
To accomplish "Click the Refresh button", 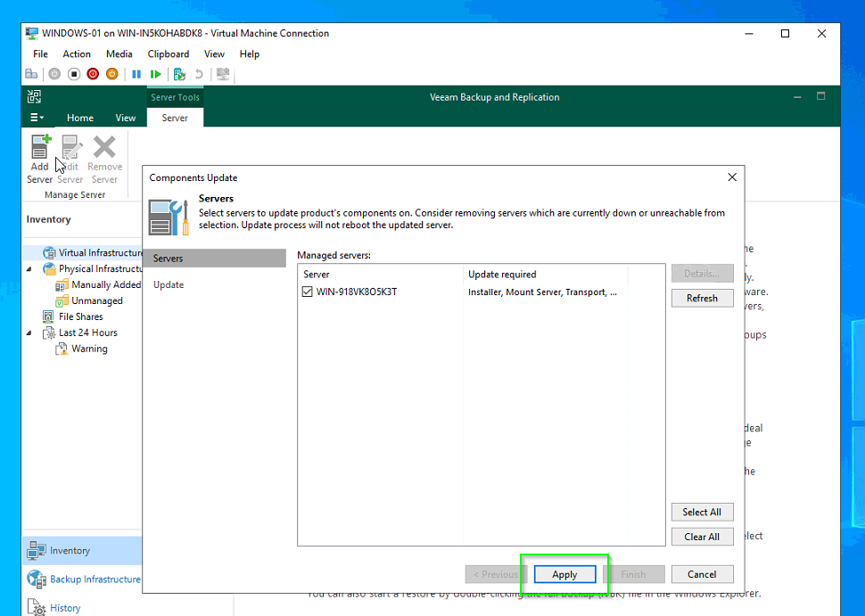I will [x=702, y=298].
